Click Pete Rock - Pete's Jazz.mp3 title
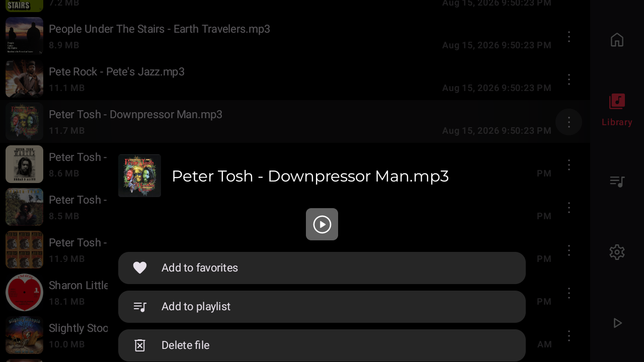Image resolution: width=644 pixels, height=362 pixels. tap(117, 72)
